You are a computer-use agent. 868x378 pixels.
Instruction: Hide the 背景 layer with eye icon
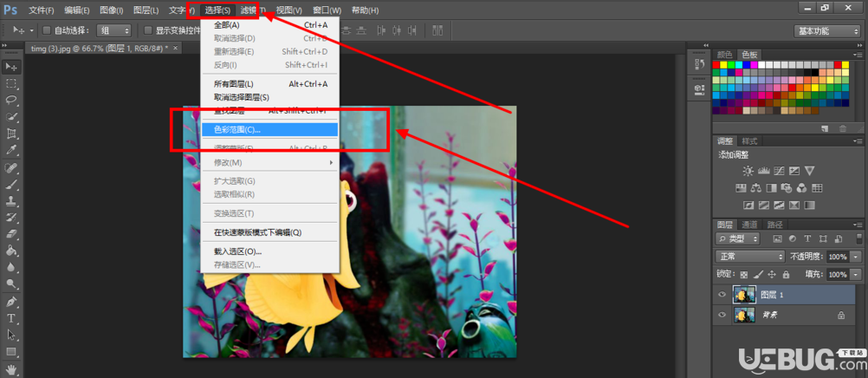coord(722,315)
